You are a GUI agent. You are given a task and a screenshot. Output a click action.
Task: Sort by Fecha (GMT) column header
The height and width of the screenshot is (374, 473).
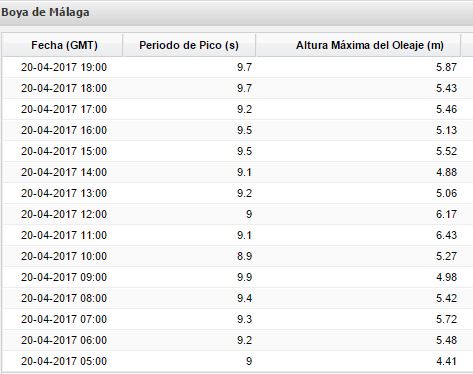point(62,45)
